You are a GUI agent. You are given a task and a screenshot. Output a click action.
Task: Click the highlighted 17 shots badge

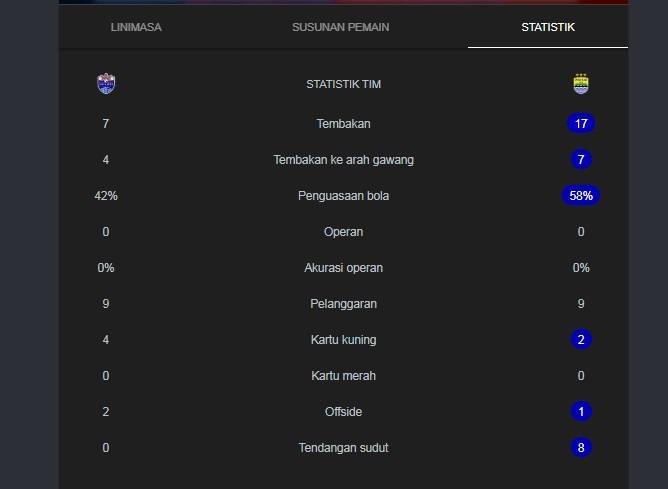(581, 124)
